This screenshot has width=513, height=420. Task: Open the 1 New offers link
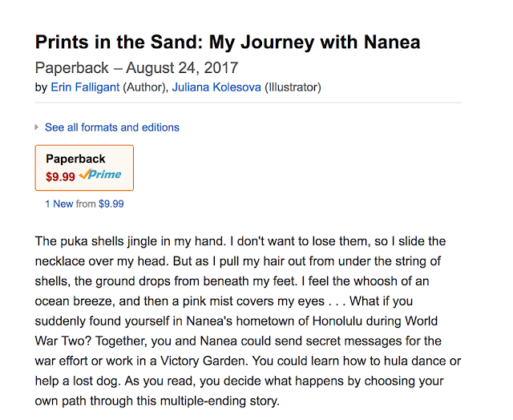(59, 204)
